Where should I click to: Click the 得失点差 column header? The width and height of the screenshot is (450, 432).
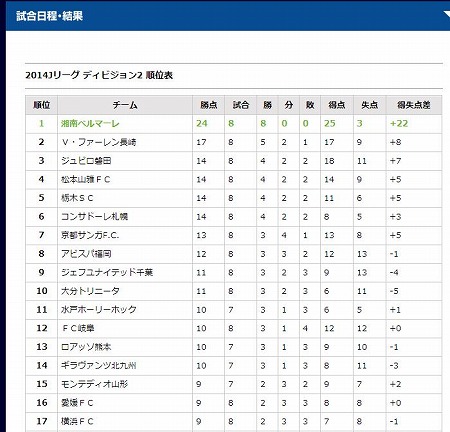tap(414, 105)
